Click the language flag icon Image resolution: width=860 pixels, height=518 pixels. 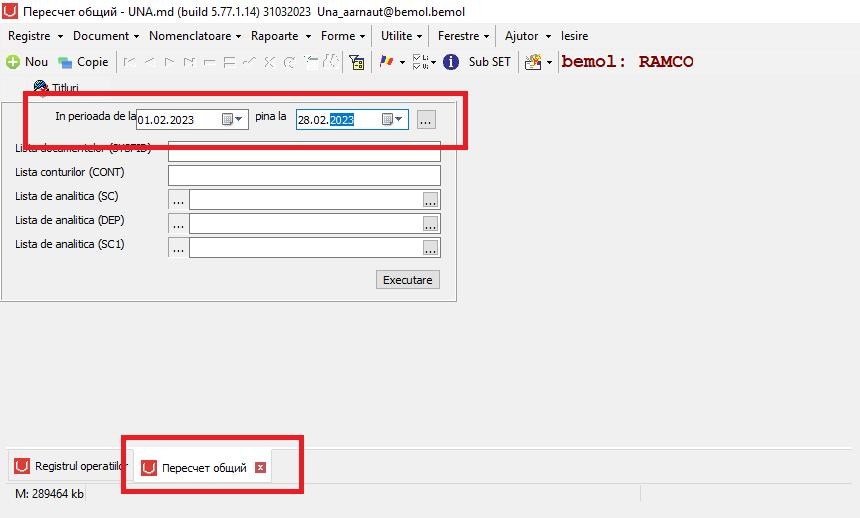click(x=387, y=61)
